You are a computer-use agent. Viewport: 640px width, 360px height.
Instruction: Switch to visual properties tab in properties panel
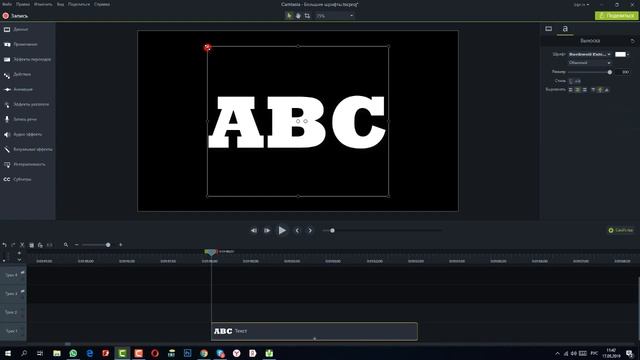[x=549, y=29]
